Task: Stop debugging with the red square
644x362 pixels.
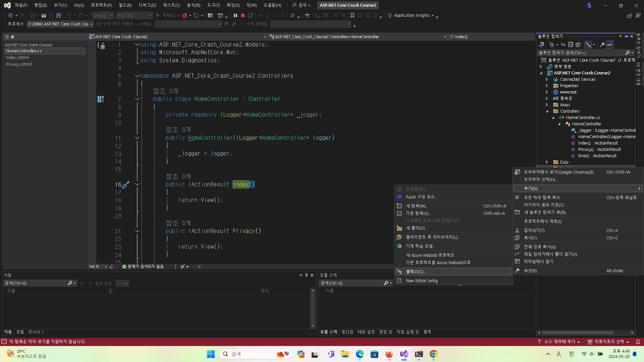Action: [x=243, y=15]
